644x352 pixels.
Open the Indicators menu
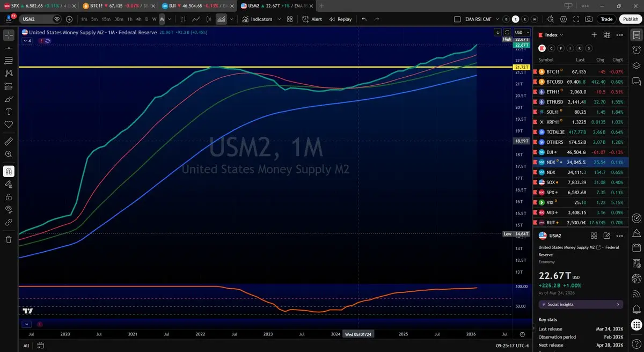(258, 19)
